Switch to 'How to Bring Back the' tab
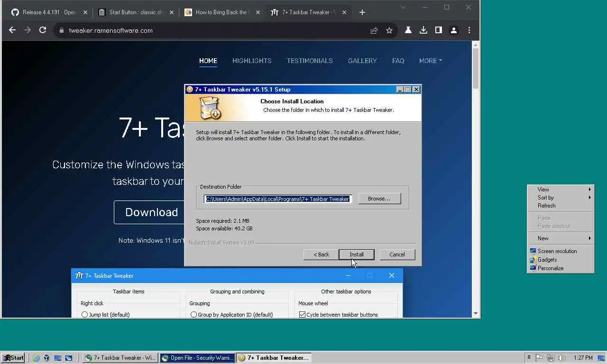Screen dimensions: 607x364 tap(221, 12)
